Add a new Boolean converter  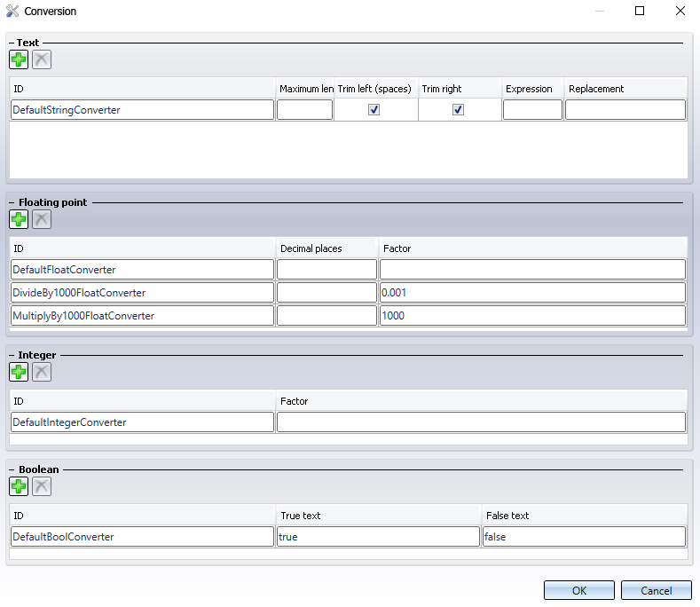(19, 485)
